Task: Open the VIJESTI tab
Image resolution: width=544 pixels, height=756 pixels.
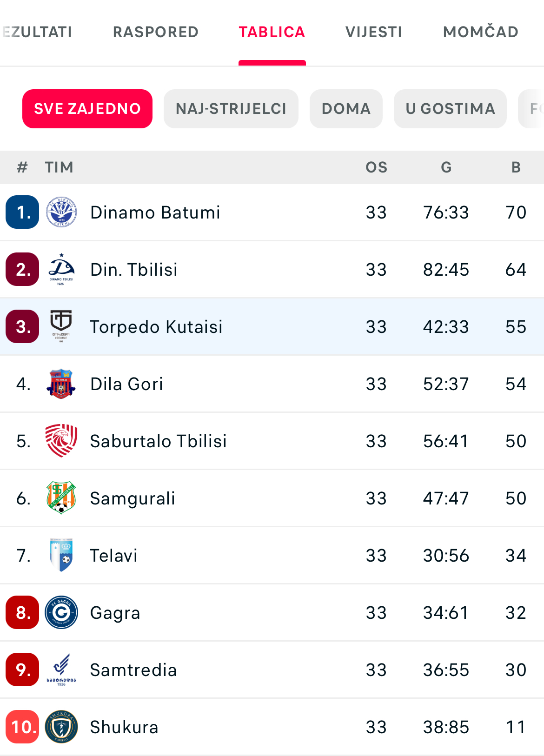Action: coord(374,32)
